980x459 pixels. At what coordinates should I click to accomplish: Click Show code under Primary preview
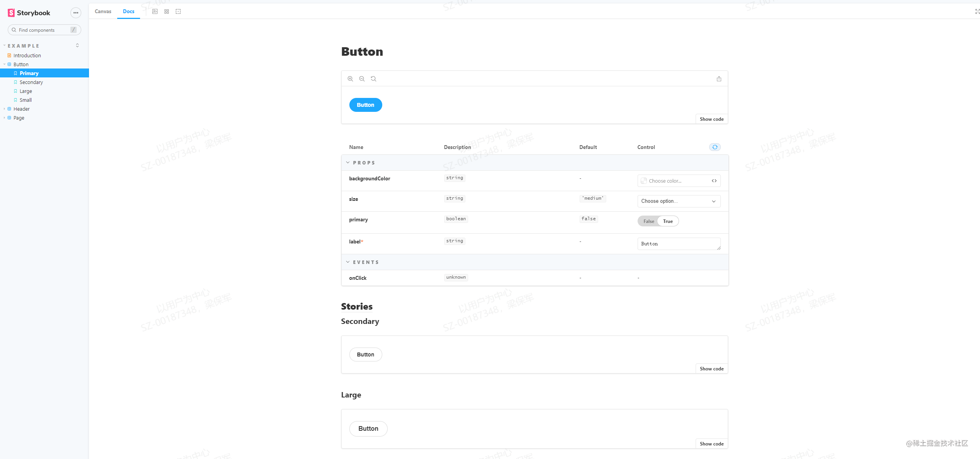click(711, 119)
